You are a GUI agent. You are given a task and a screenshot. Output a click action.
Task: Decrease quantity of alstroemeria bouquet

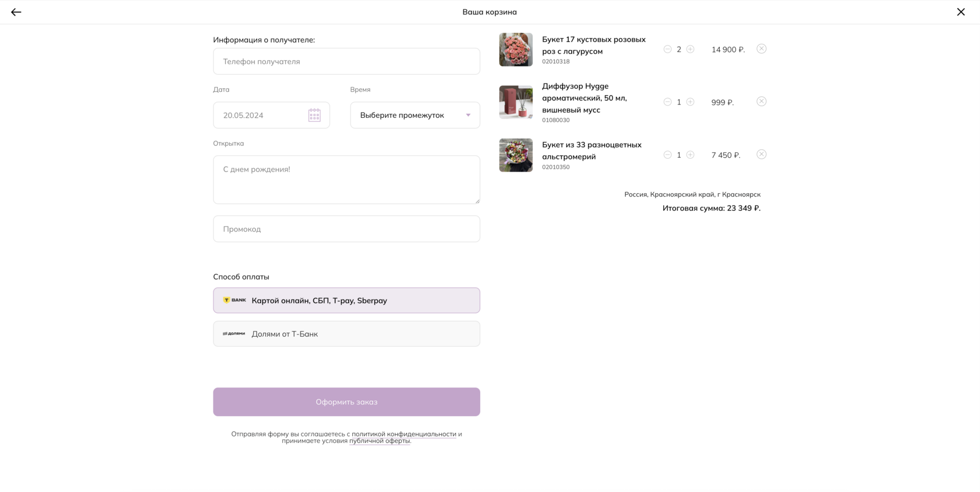point(667,155)
